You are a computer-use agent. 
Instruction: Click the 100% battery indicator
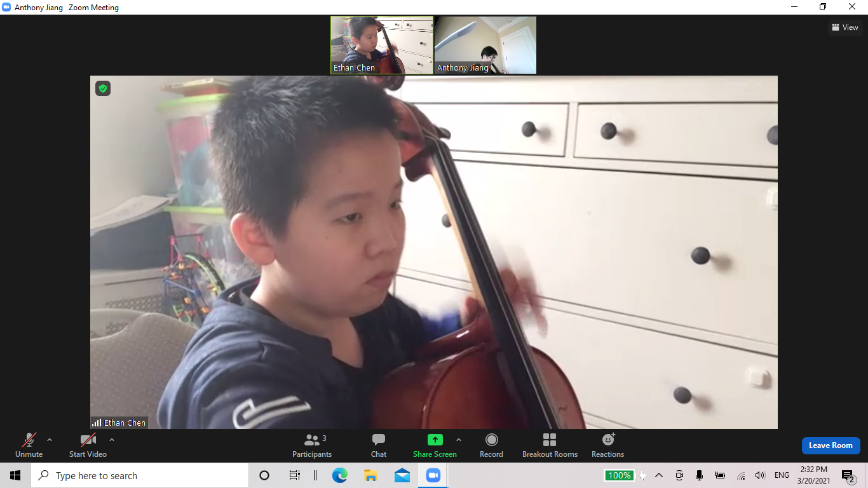[619, 475]
